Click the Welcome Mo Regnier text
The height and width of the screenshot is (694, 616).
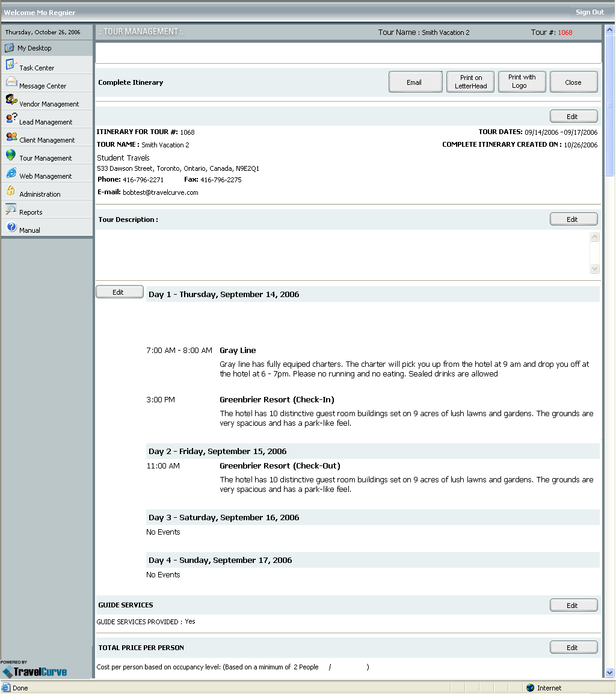[x=40, y=13]
